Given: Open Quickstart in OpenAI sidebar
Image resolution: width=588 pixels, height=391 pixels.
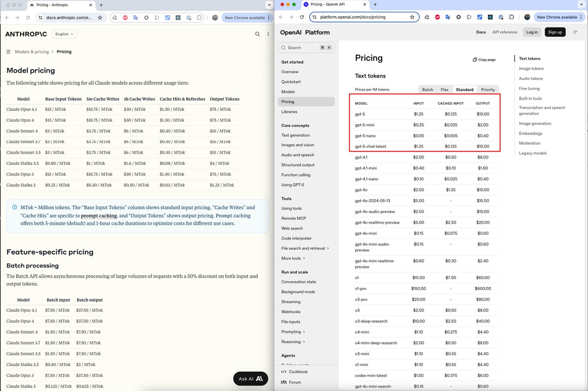Looking at the screenshot, I should (x=291, y=81).
